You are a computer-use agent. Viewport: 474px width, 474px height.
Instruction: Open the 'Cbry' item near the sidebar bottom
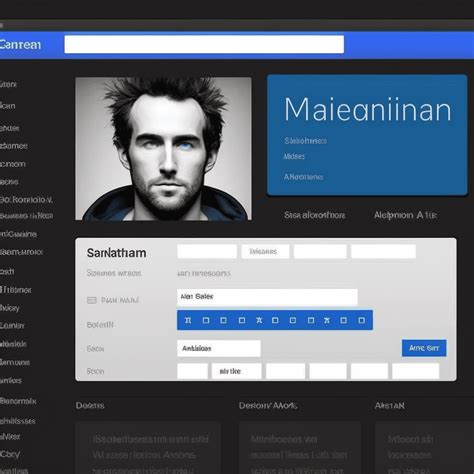10,454
